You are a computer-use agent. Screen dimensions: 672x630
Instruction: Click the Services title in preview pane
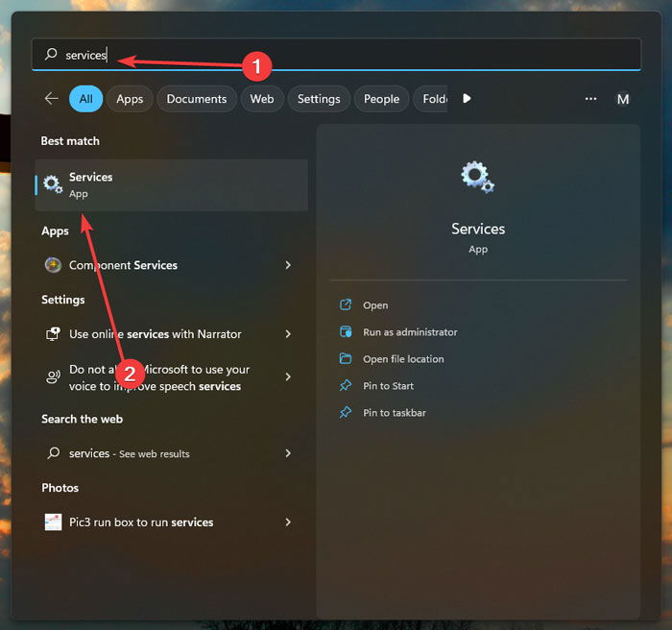pyautogui.click(x=478, y=229)
